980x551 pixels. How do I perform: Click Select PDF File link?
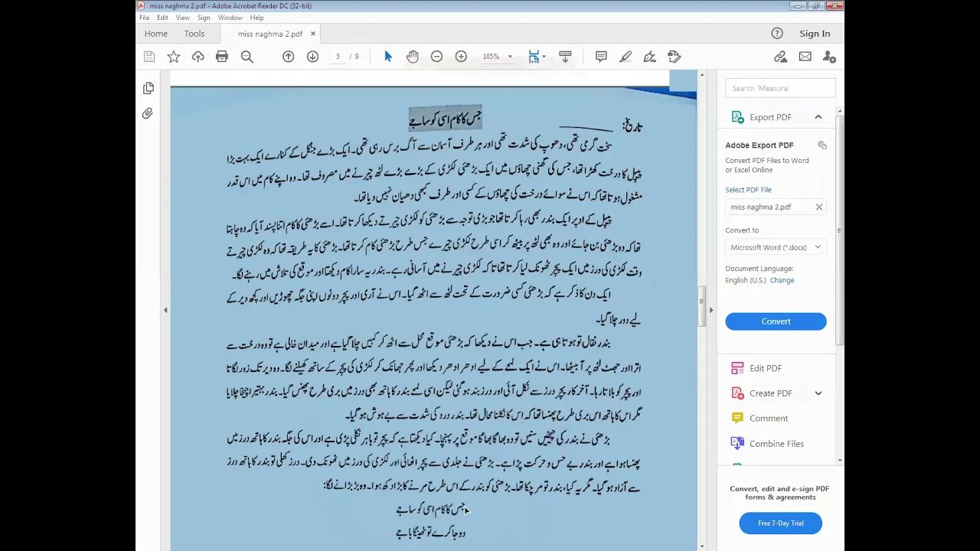pyautogui.click(x=748, y=190)
